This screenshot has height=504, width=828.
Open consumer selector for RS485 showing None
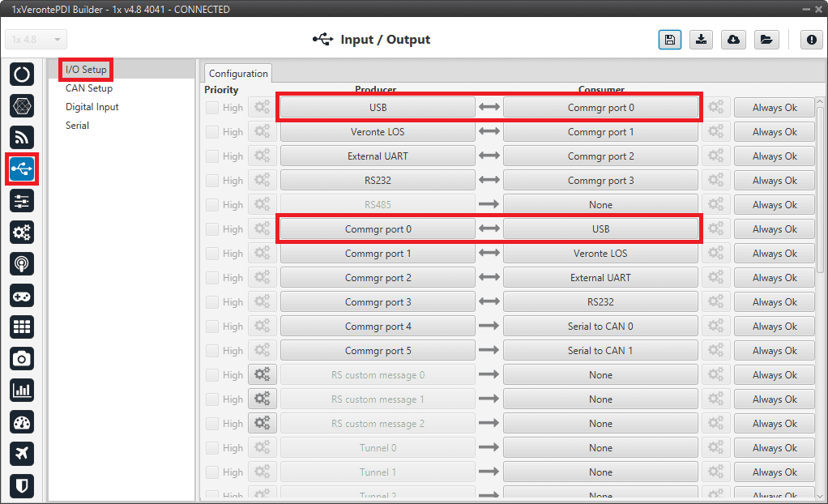(x=600, y=205)
